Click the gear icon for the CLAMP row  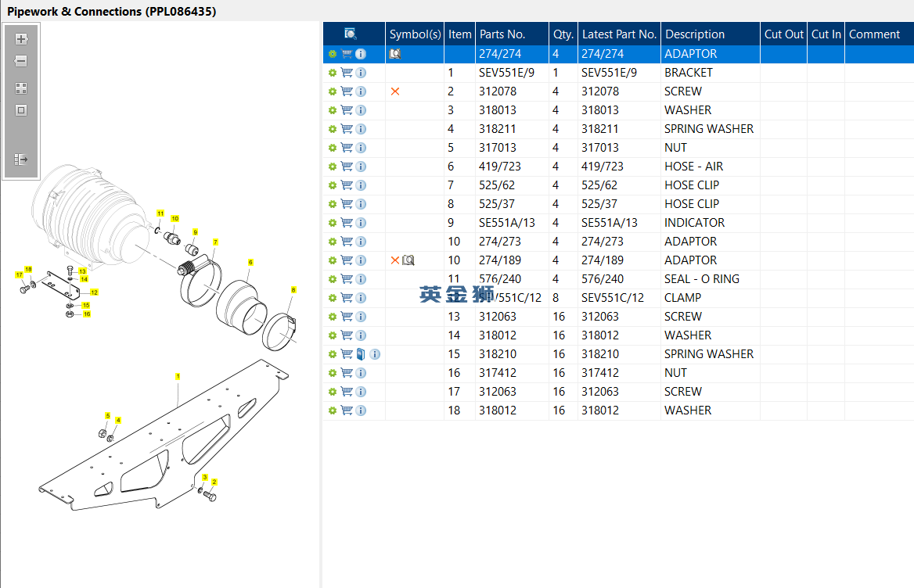(x=333, y=298)
